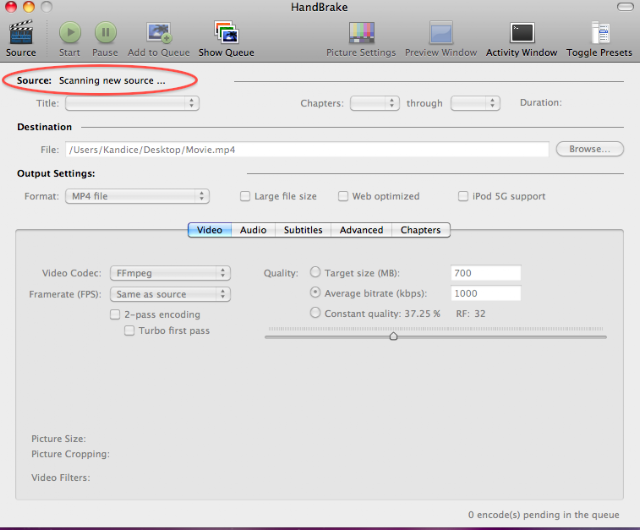This screenshot has height=530, width=640.
Task: Switch to the Subtitles tab
Action: tap(303, 230)
